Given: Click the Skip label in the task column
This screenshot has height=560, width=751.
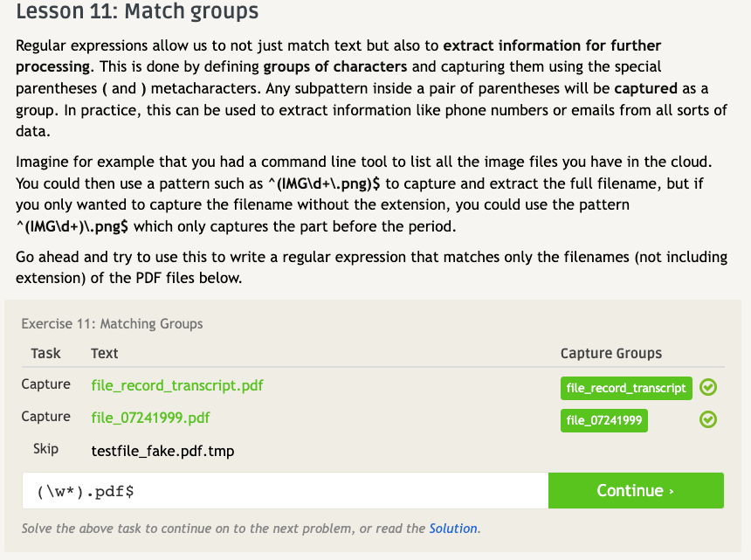Looking at the screenshot, I should [45, 449].
